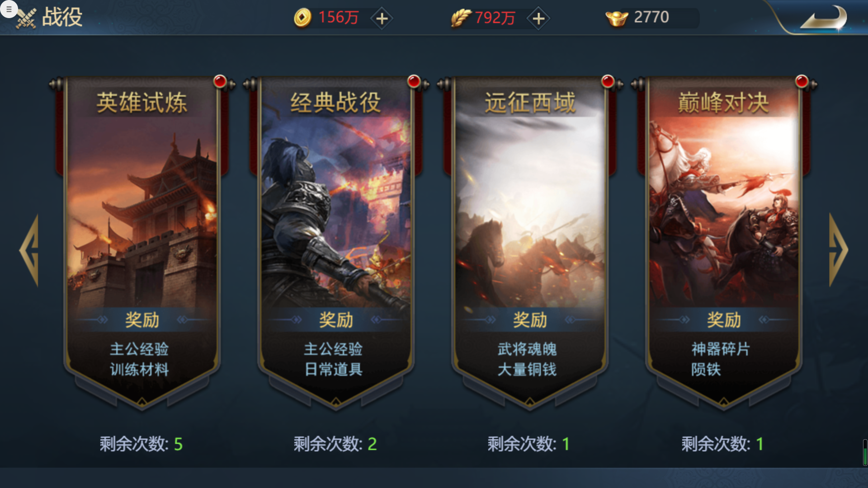Click the gold coin currency icon

click(302, 18)
